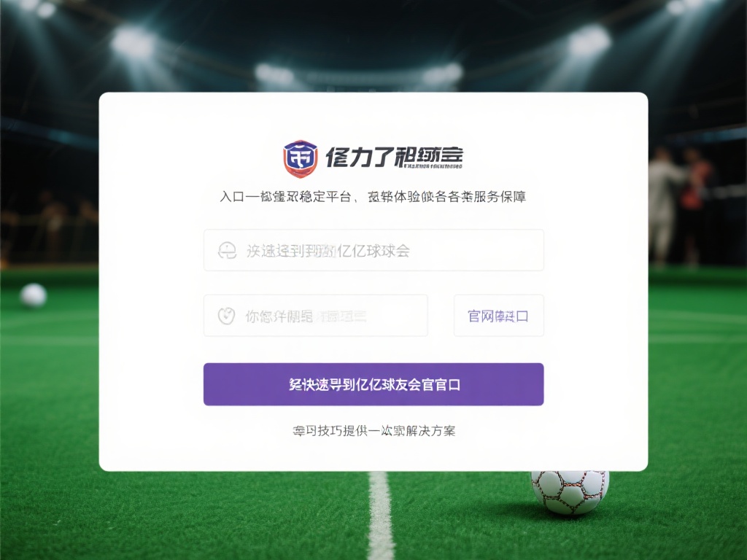Click the stadium floodlight at upper right
This screenshot has width=747, height=560.
point(589,42)
